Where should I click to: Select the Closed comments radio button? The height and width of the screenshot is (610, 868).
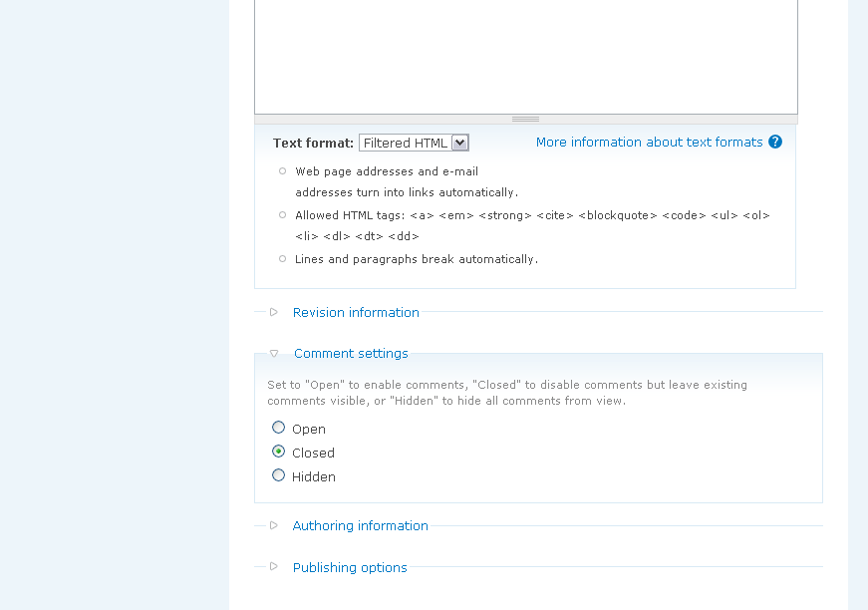[279, 452]
